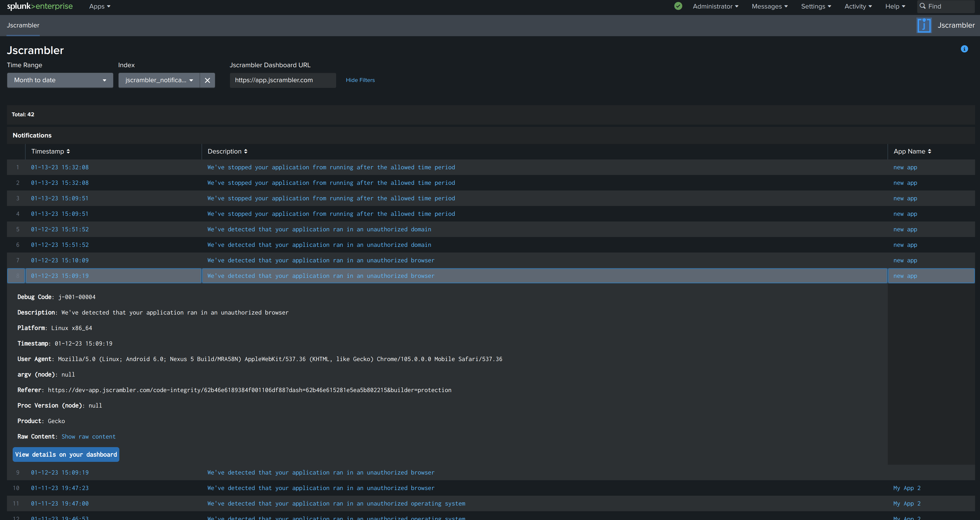Open the Apps dropdown menu

[x=100, y=6]
